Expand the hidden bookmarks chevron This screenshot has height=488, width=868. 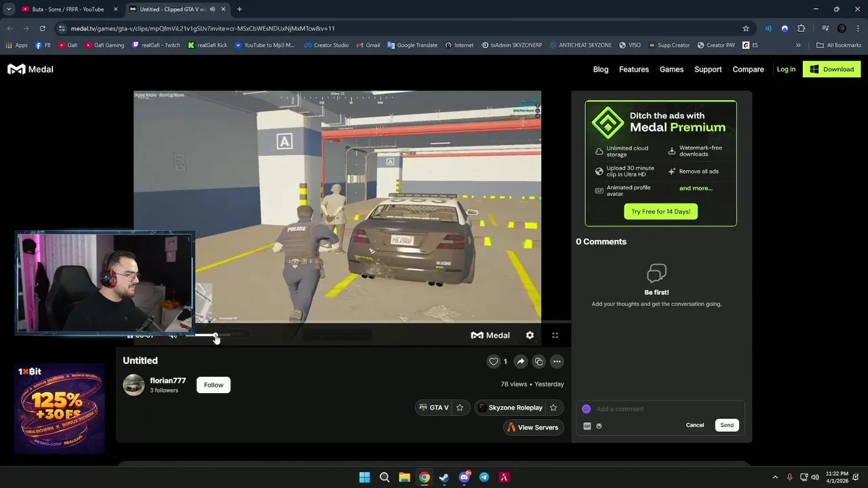pyautogui.click(x=798, y=45)
